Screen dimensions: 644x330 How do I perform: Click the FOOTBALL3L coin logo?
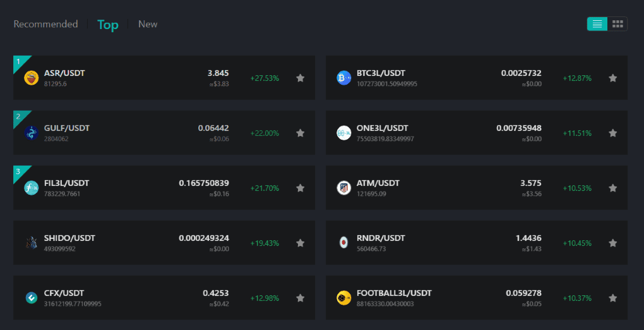(x=343, y=298)
